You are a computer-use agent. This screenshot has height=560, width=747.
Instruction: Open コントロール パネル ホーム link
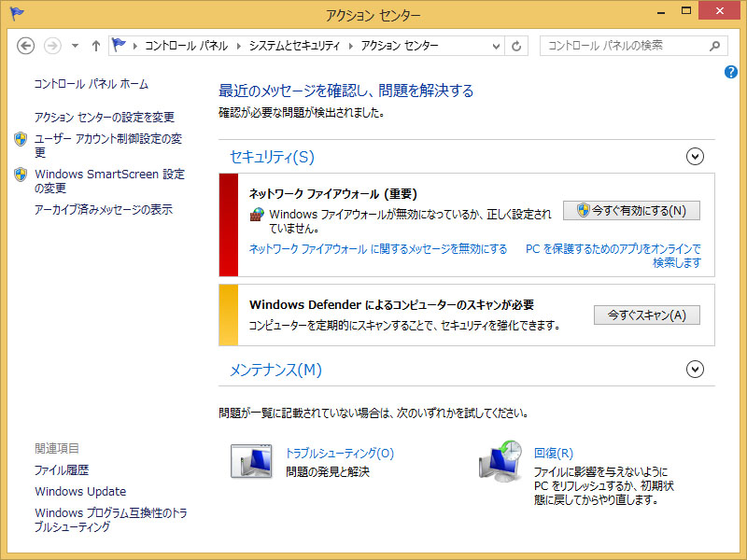(91, 84)
